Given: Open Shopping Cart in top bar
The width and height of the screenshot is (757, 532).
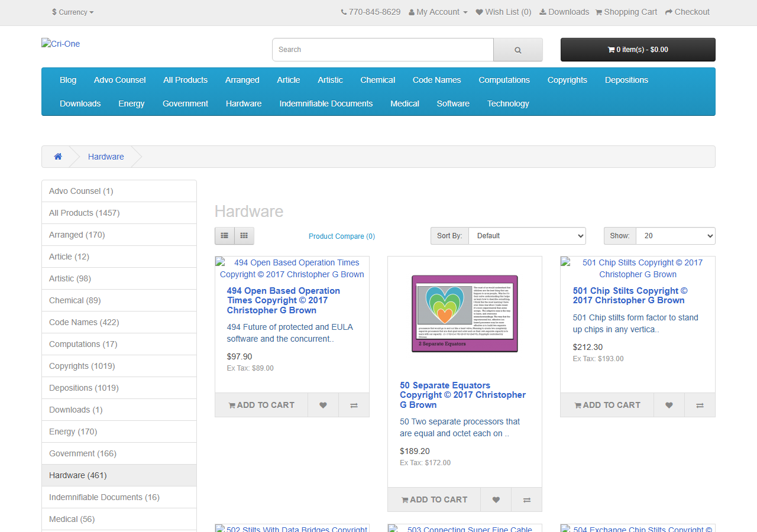Looking at the screenshot, I should pyautogui.click(x=626, y=12).
